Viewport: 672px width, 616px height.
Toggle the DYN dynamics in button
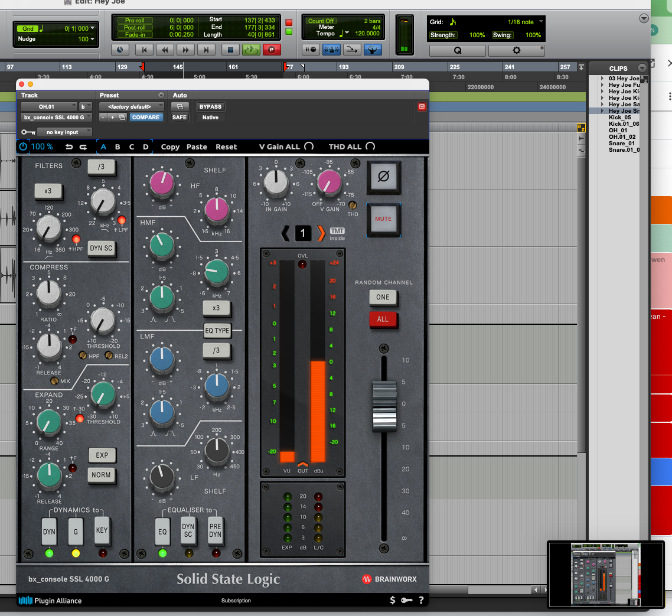tap(49, 532)
